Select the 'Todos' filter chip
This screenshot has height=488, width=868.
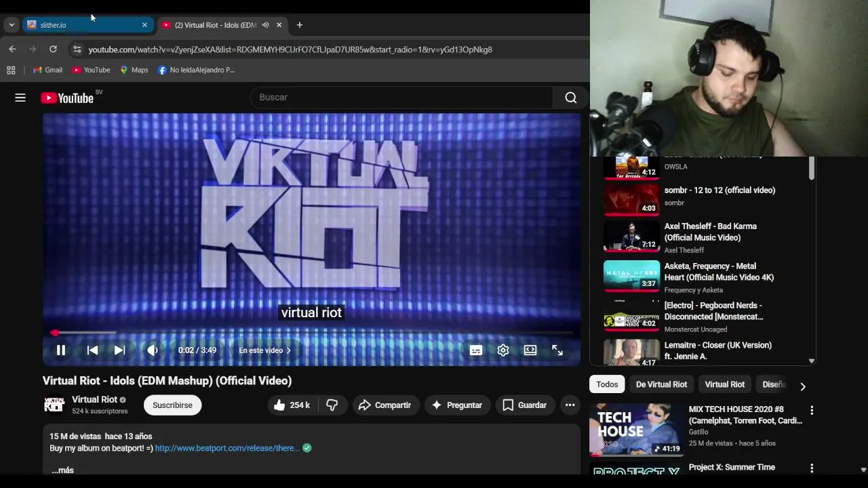(x=607, y=384)
